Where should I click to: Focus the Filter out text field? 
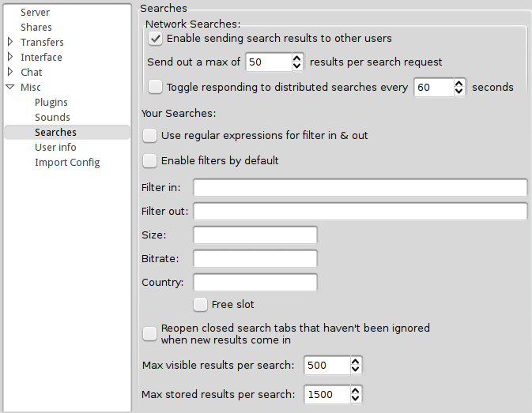click(360, 212)
